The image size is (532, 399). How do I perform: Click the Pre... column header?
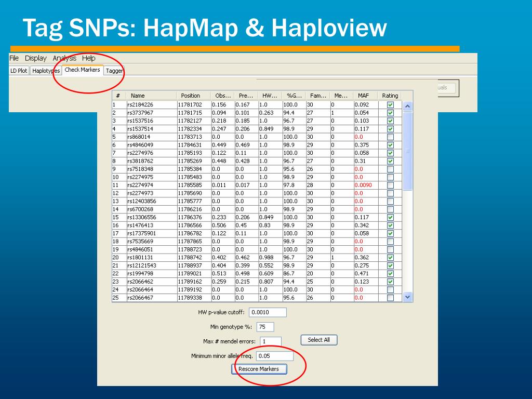tap(246, 96)
